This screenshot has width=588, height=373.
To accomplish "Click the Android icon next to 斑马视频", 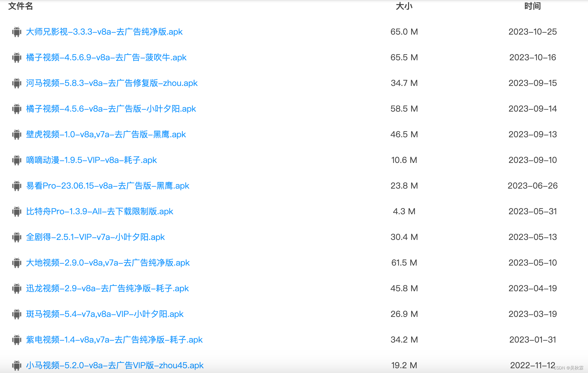I will pyautogui.click(x=17, y=314).
